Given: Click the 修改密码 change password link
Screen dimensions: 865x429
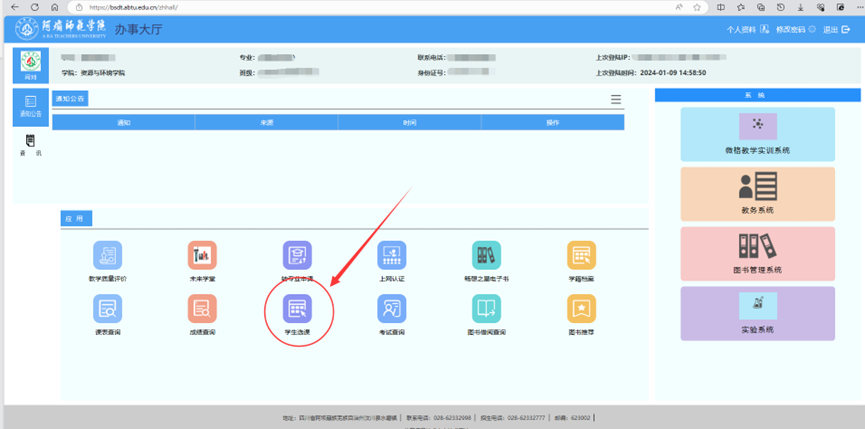Looking at the screenshot, I should tap(795, 30).
